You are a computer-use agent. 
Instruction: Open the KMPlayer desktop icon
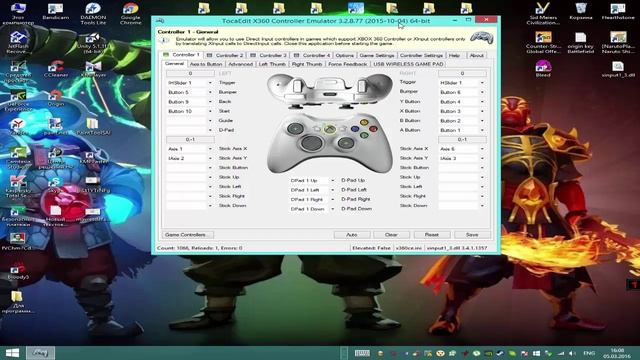tap(93, 69)
